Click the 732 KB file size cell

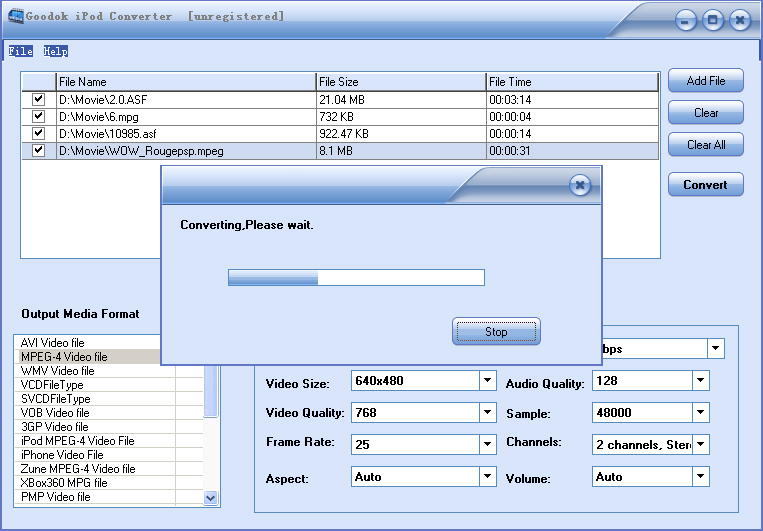pos(401,117)
